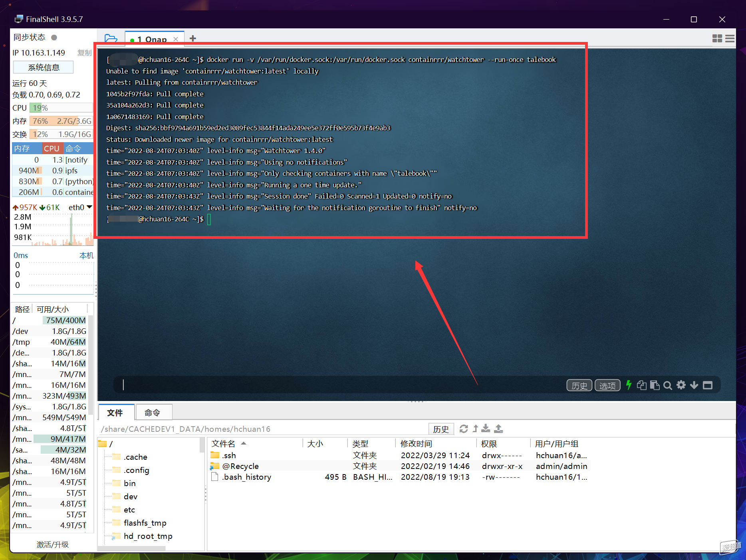Viewport: 746px width, 560px height.
Task: Click the 路径 disk column header
Action: tap(22, 309)
